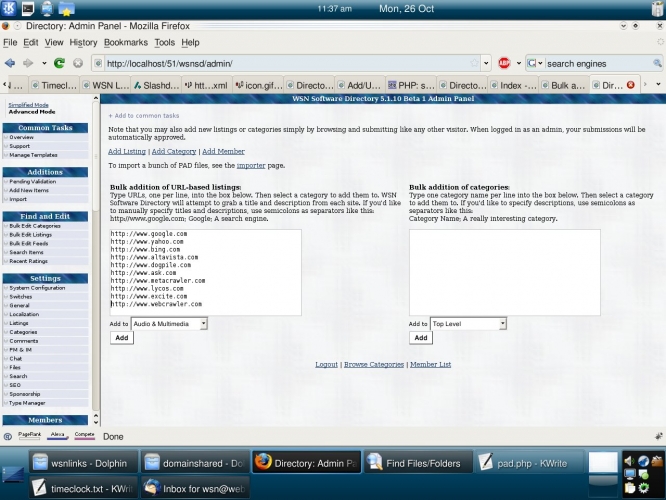
Task: Click the Adblock Plus ABP icon
Action: 505,63
